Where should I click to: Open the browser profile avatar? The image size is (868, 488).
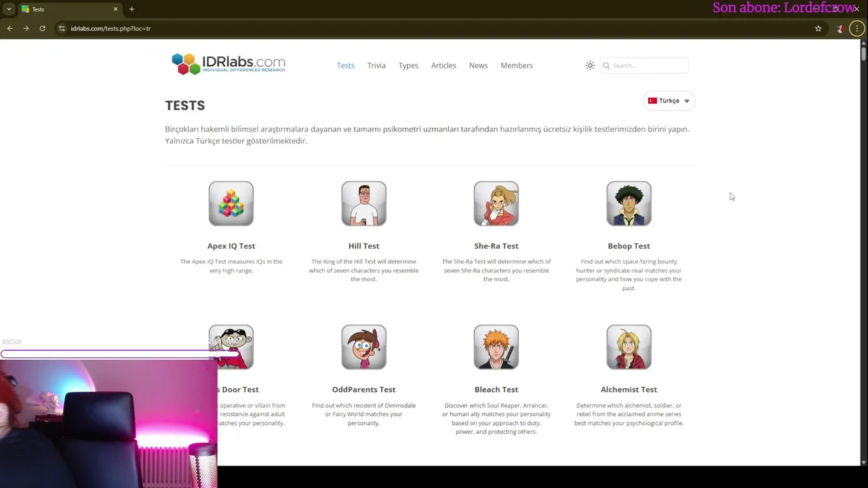(840, 28)
